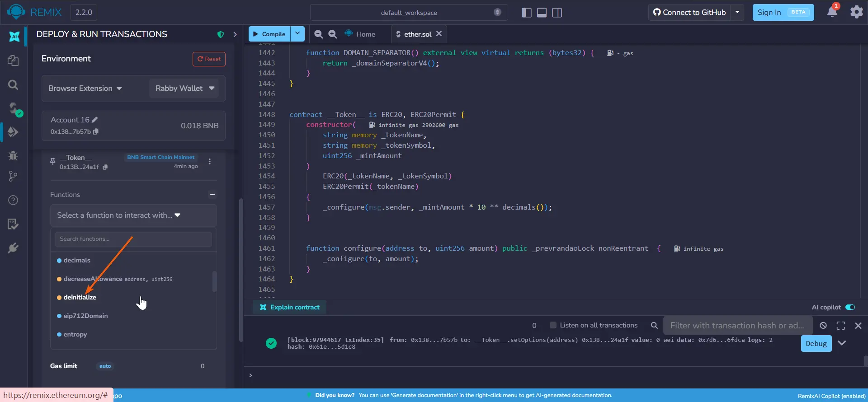Copy contract address 0x13B...24a1f
The width and height of the screenshot is (868, 402).
point(105,167)
